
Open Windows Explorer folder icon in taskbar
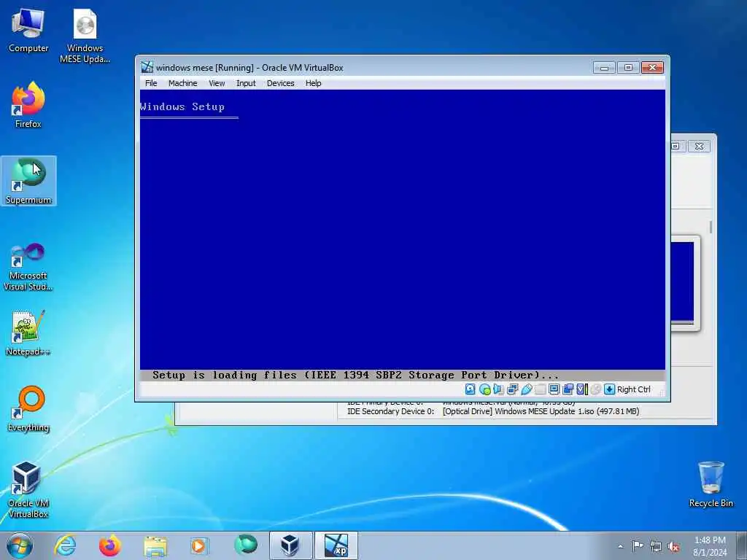pos(155,545)
